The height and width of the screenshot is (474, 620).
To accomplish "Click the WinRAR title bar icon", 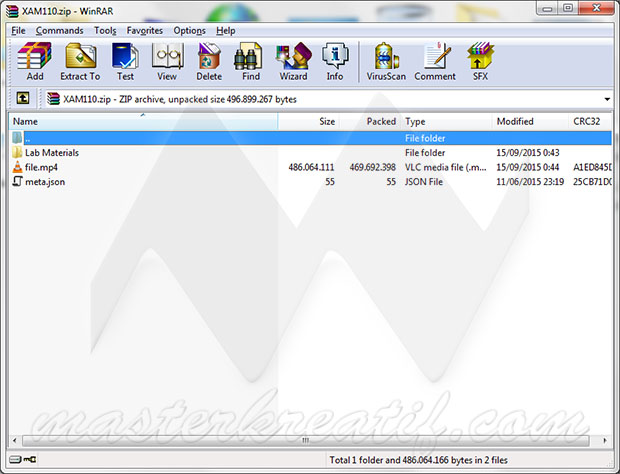I will (x=12, y=11).
